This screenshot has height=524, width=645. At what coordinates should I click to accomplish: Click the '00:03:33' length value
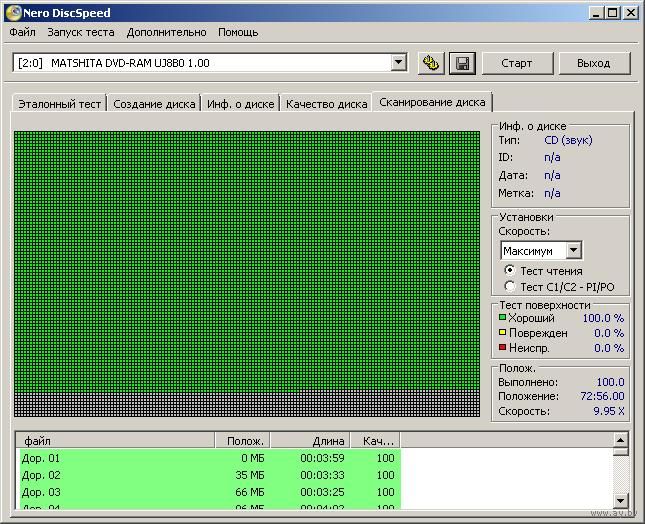click(322, 475)
